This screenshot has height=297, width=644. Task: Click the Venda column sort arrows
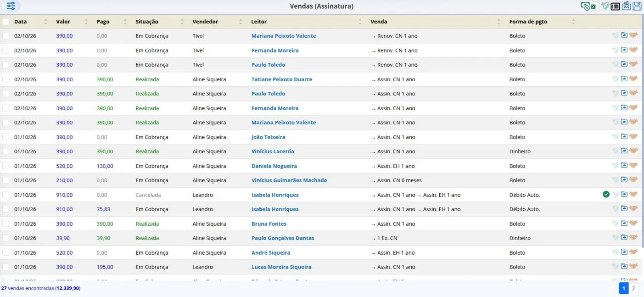click(499, 22)
